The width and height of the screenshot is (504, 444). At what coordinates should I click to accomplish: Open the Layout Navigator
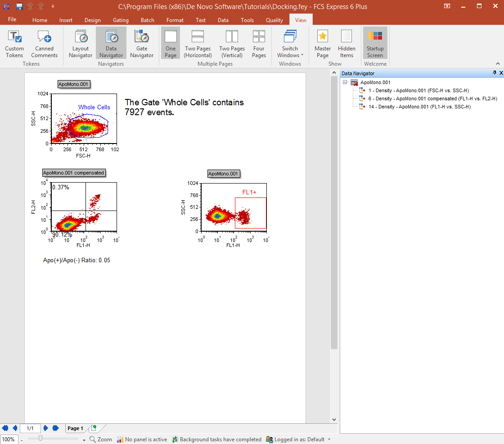81,43
